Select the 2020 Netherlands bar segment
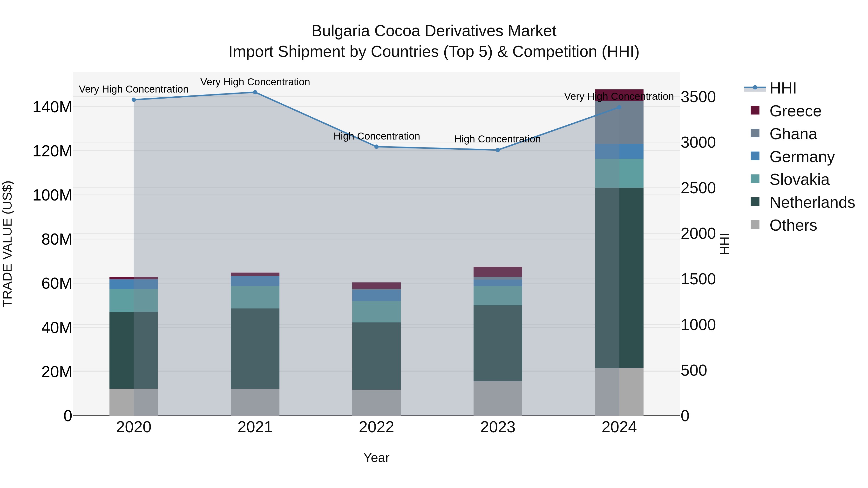Viewport: 868px width, 488px height. point(134,350)
